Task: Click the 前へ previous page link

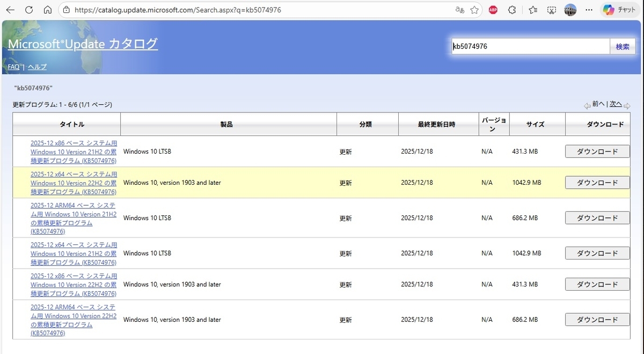Action: tap(598, 104)
